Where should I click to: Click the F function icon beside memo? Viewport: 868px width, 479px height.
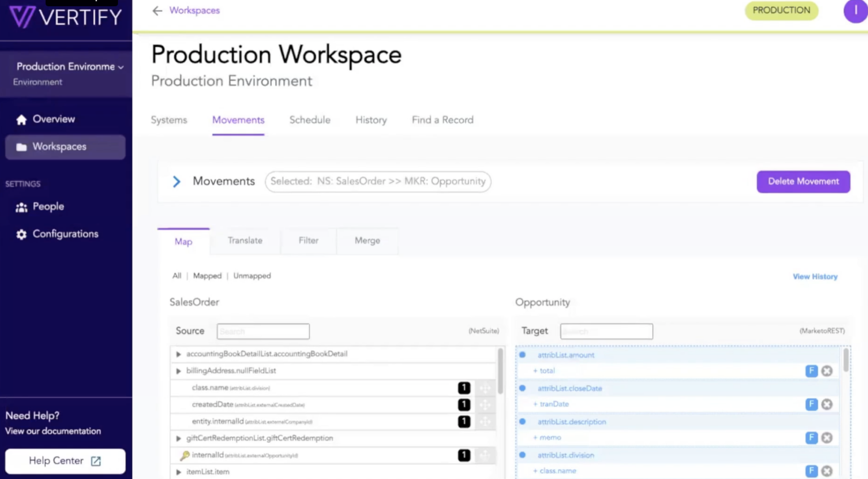pos(811,438)
